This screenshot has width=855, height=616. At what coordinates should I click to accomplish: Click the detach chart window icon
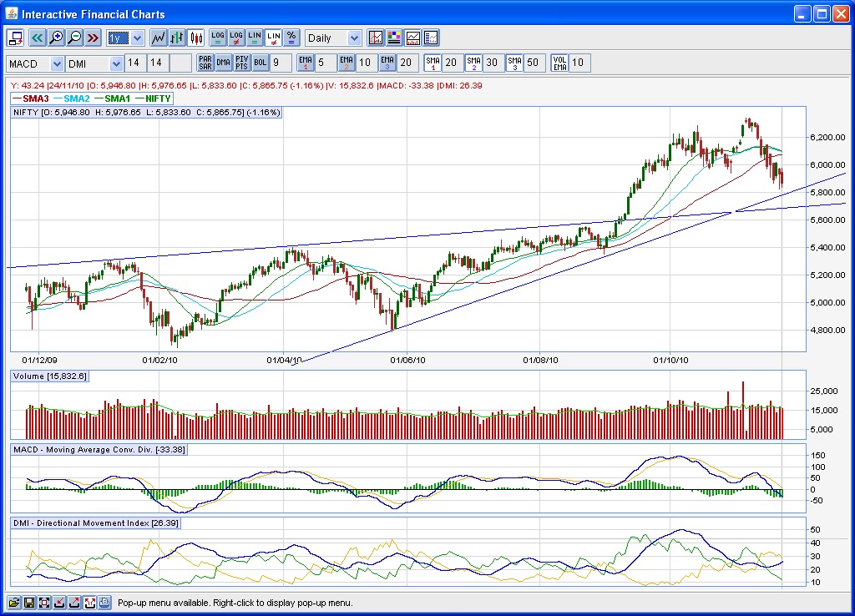click(x=15, y=38)
